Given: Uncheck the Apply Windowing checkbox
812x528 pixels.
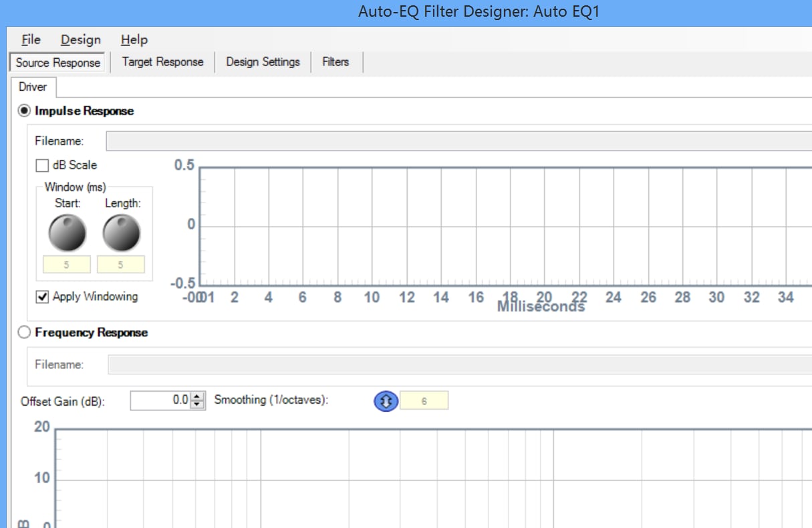Looking at the screenshot, I should 42,297.
